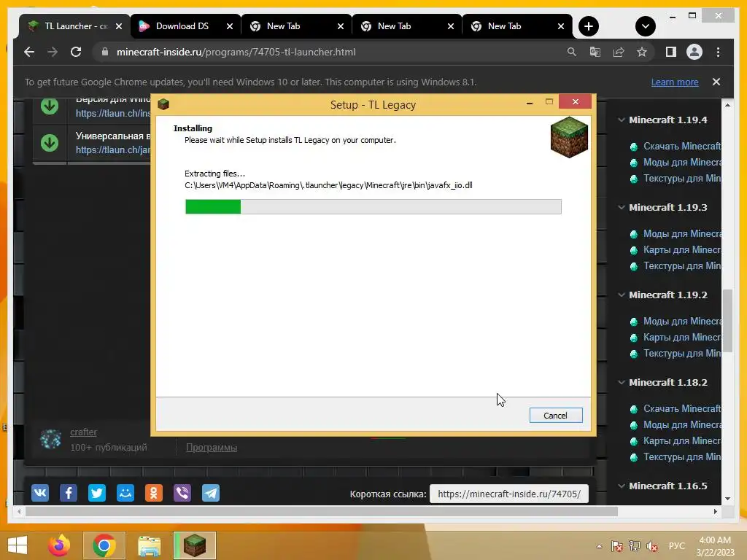Translate this page icon

click(595, 52)
